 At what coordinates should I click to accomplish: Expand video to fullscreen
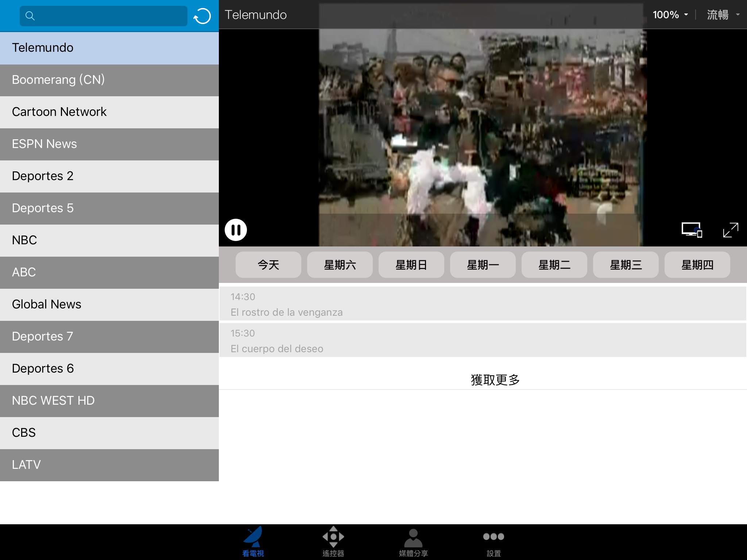[731, 230]
